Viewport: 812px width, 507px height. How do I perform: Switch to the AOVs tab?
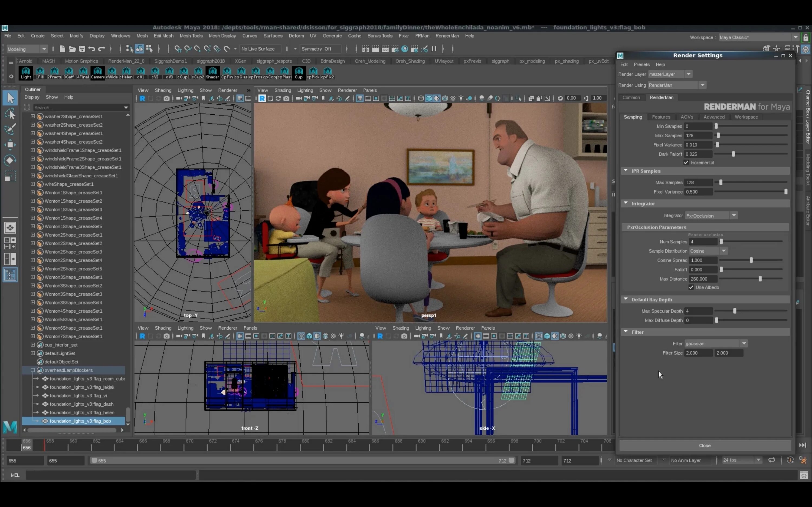pyautogui.click(x=687, y=117)
